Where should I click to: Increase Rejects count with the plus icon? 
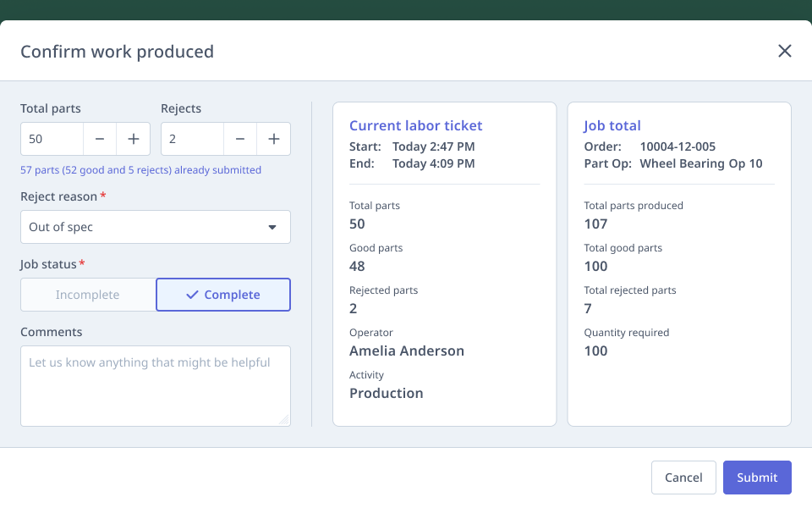[273, 138]
